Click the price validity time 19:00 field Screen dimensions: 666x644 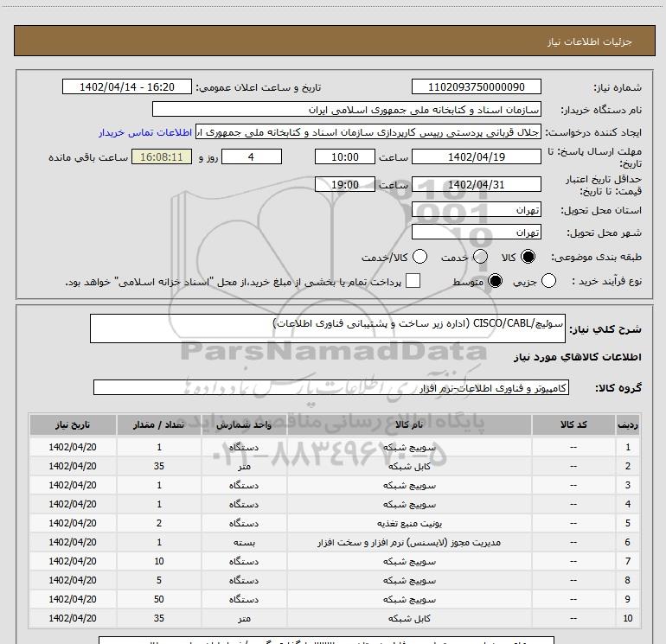pyautogui.click(x=345, y=184)
